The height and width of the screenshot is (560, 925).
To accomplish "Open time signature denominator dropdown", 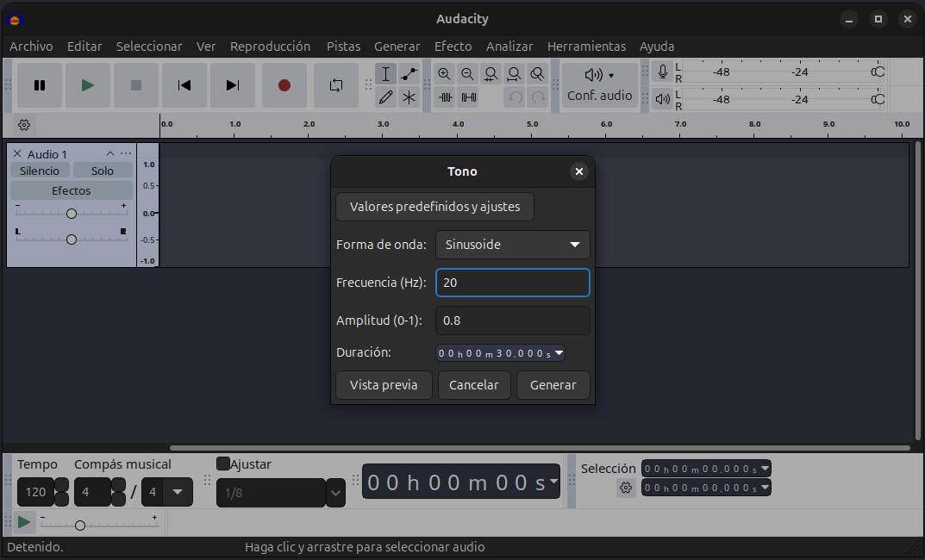I will coord(178,492).
